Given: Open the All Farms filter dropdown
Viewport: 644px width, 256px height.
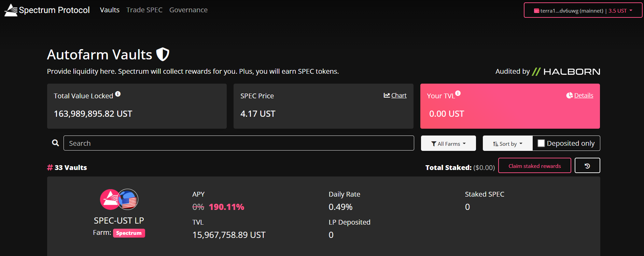Looking at the screenshot, I should pos(448,143).
